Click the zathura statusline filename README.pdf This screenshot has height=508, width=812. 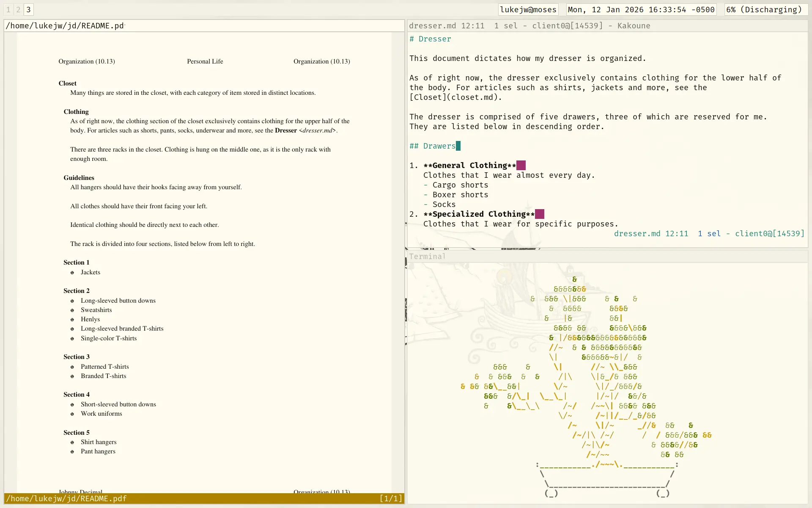[x=67, y=499]
